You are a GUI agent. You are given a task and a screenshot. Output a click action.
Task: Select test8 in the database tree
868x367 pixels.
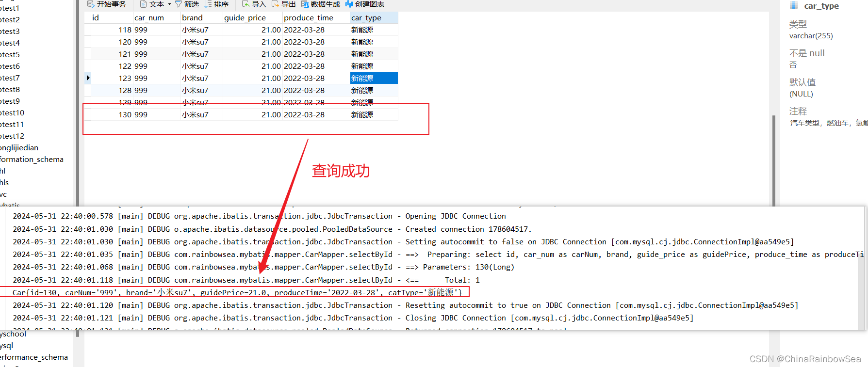coord(10,90)
